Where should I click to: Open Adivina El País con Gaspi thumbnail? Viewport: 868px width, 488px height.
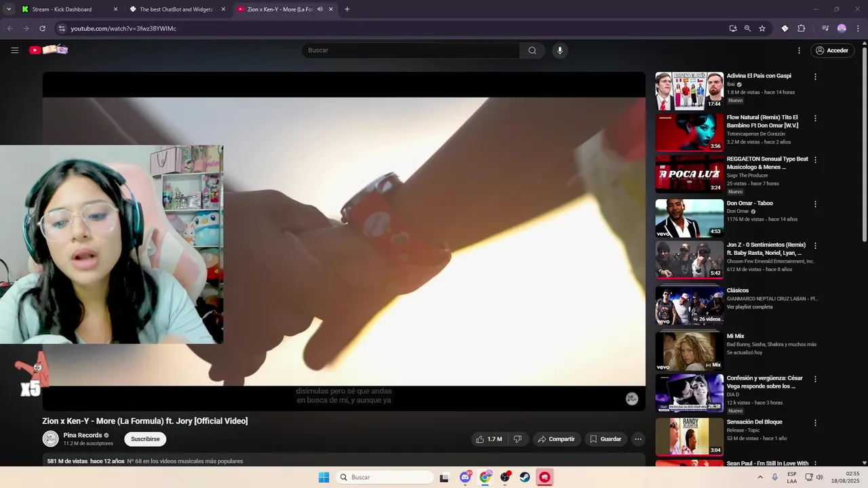pyautogui.click(x=690, y=91)
